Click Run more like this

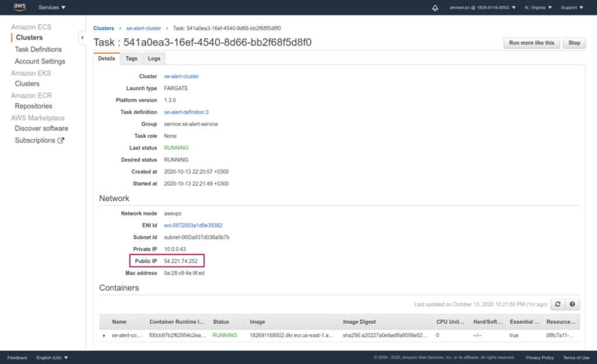click(531, 43)
